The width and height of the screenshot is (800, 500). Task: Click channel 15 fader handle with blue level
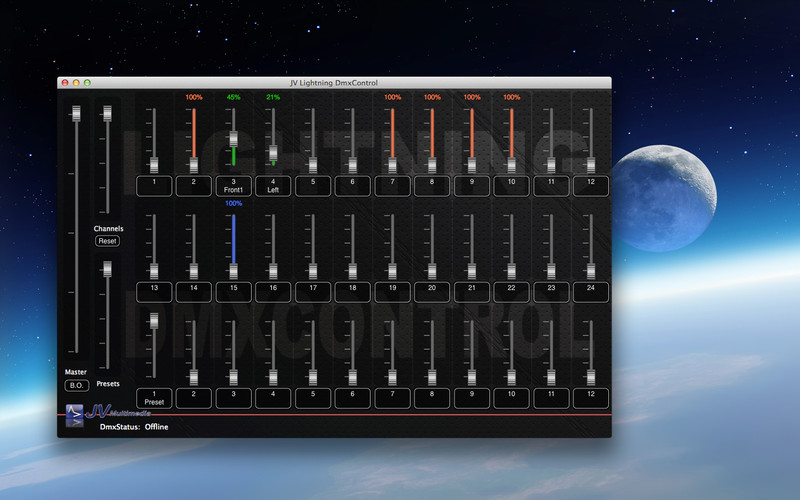pyautogui.click(x=234, y=271)
